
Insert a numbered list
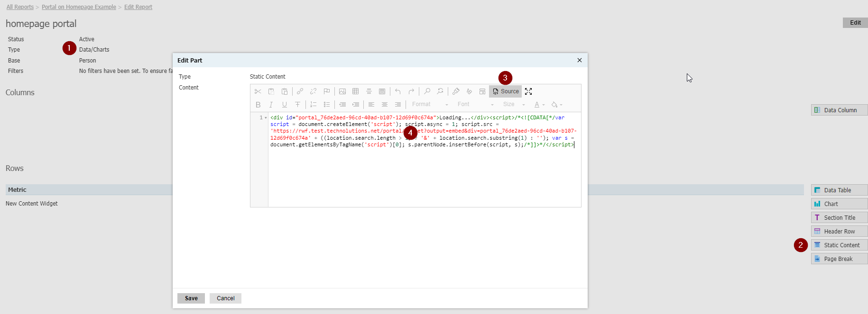point(314,105)
